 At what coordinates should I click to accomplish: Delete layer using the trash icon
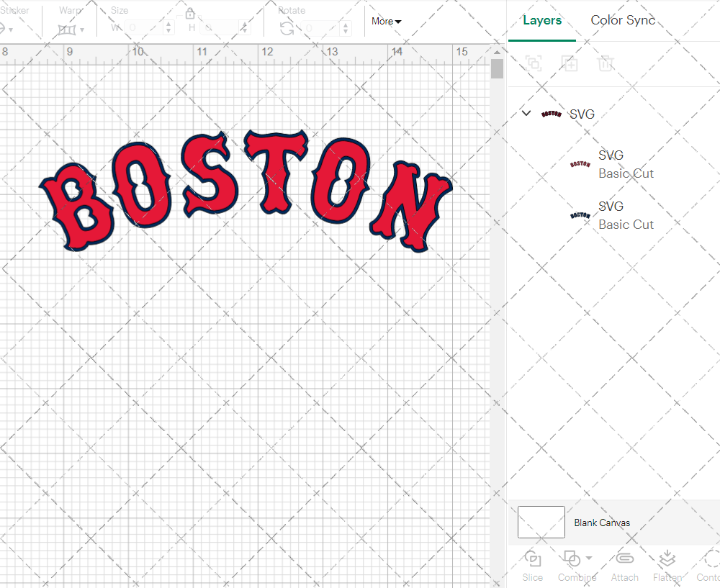pyautogui.click(x=606, y=63)
